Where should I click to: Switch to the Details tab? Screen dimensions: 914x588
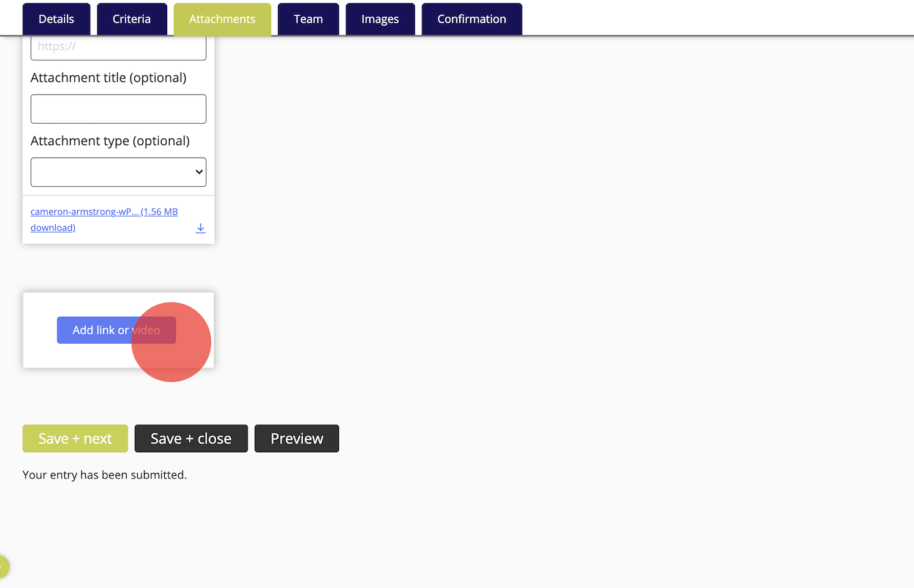[x=56, y=18]
